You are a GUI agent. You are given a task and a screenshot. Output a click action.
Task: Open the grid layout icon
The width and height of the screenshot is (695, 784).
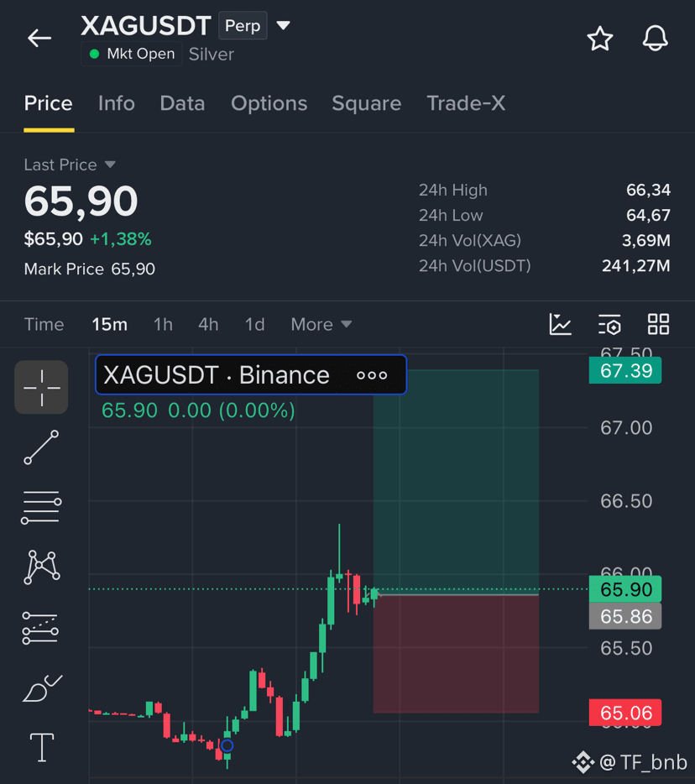pyautogui.click(x=659, y=324)
